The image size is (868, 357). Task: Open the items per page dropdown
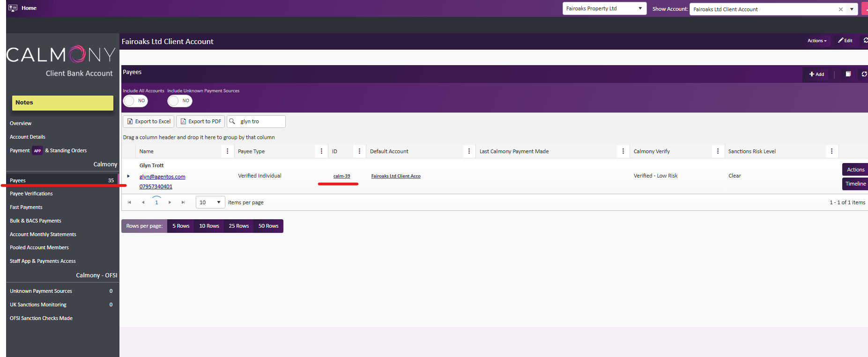click(x=210, y=202)
